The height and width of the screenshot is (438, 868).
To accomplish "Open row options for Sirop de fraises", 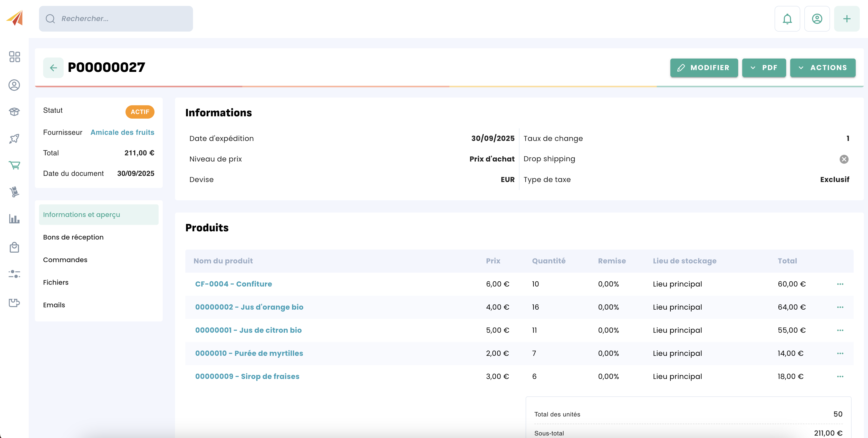I will [840, 377].
